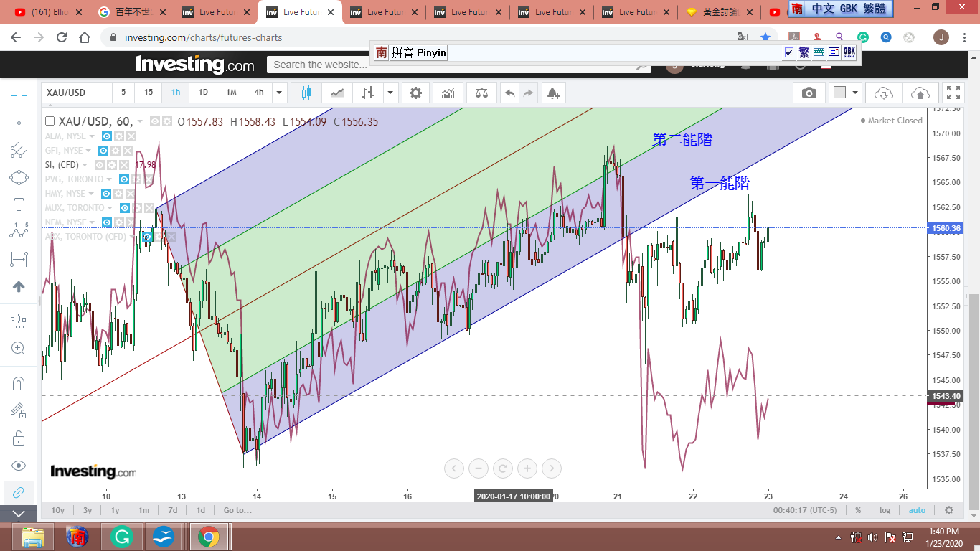Toggle fullscreen chart mode
This screenshot has width=980, height=551.
(x=953, y=93)
